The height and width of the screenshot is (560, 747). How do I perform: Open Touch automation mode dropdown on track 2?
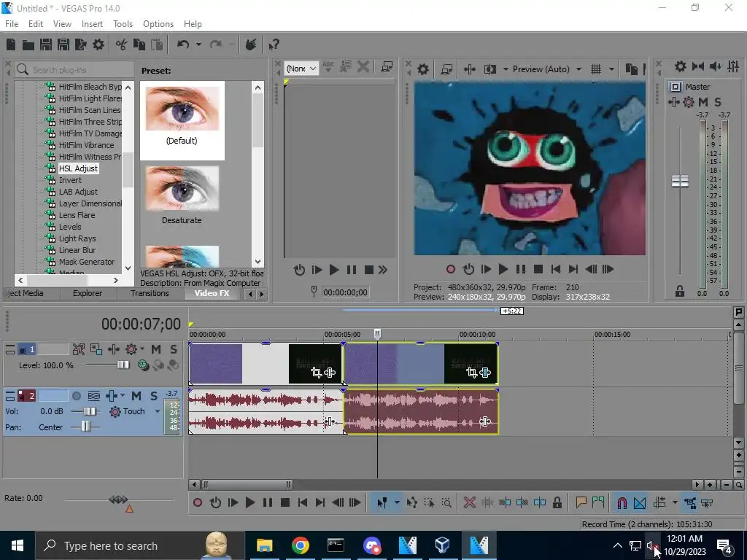158,411
